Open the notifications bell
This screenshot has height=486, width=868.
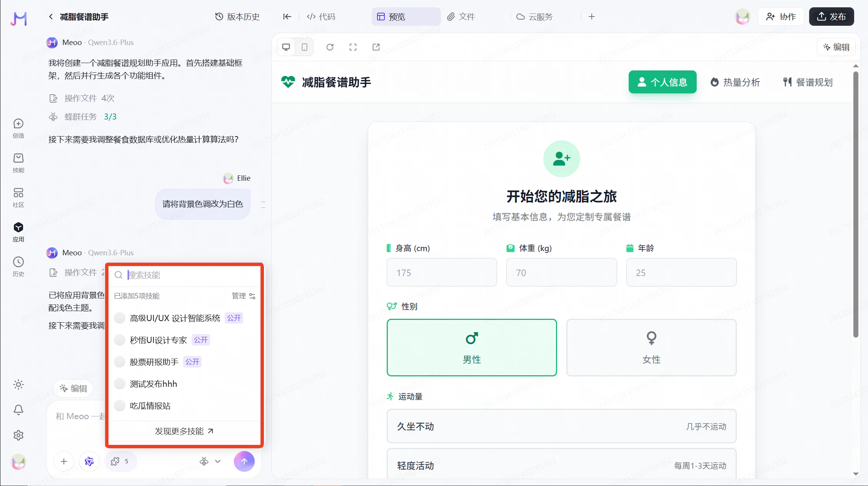(x=18, y=410)
